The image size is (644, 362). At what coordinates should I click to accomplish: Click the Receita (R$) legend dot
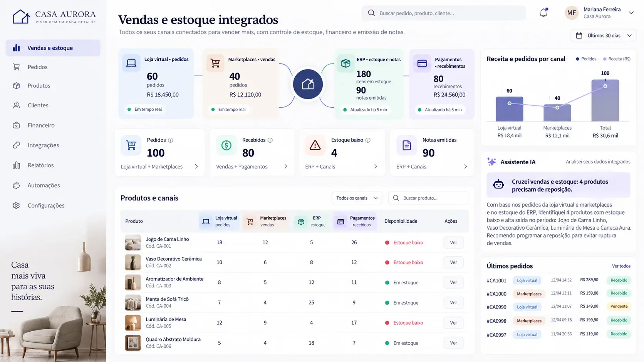point(605,59)
